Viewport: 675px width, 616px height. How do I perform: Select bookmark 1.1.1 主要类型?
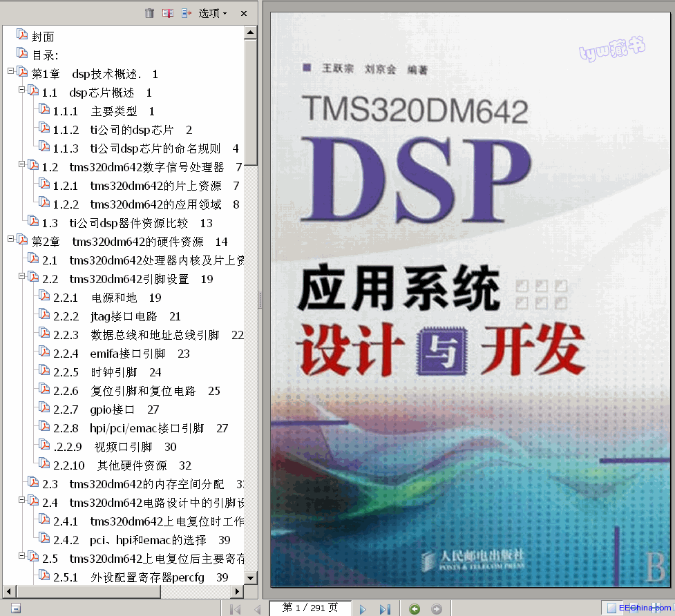[x=104, y=111]
